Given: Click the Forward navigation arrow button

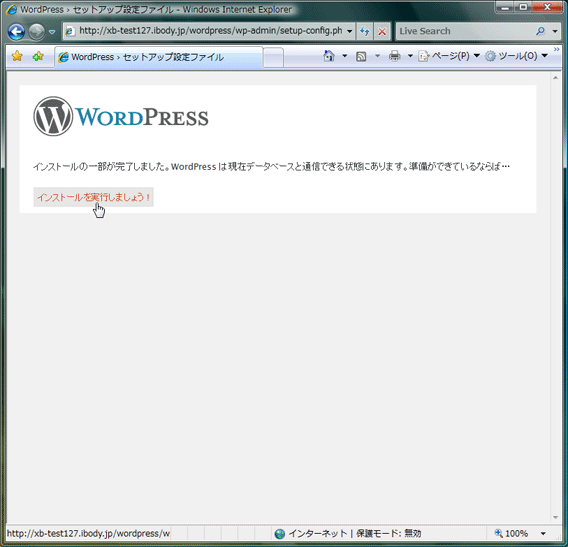Looking at the screenshot, I should [x=37, y=32].
